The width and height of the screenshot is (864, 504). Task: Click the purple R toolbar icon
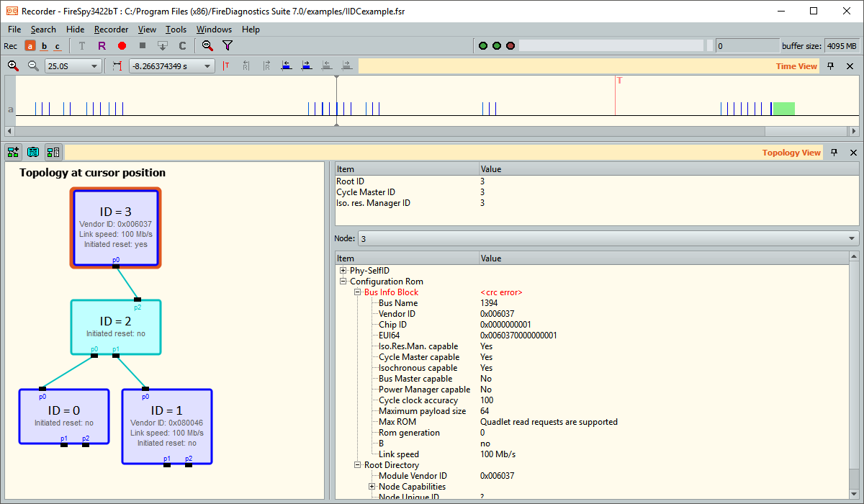pyautogui.click(x=102, y=46)
